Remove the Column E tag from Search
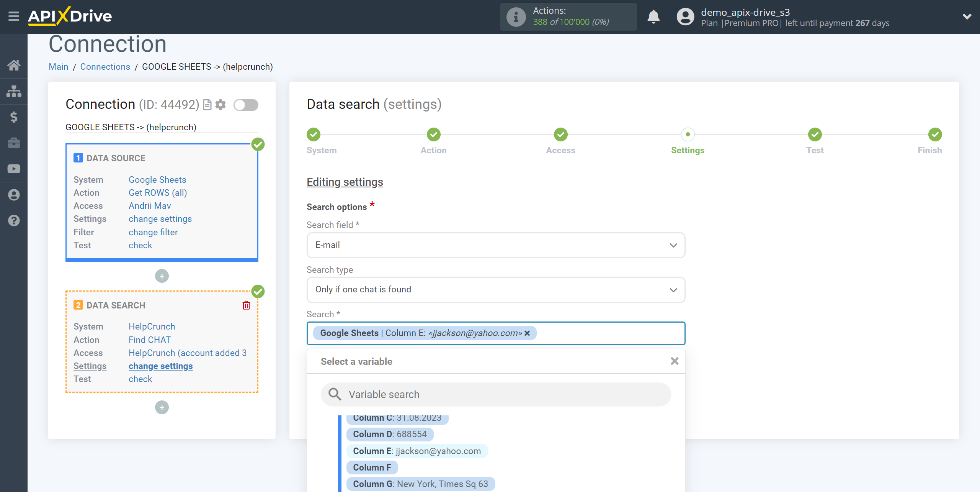 pos(527,333)
